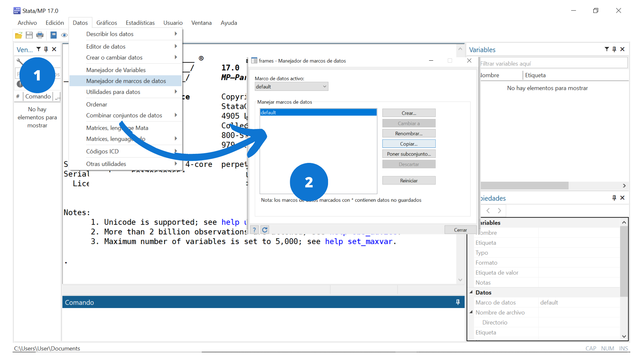The image size is (644, 362).
Task: Click the filter icon in the history panel
Action: pyautogui.click(x=39, y=49)
